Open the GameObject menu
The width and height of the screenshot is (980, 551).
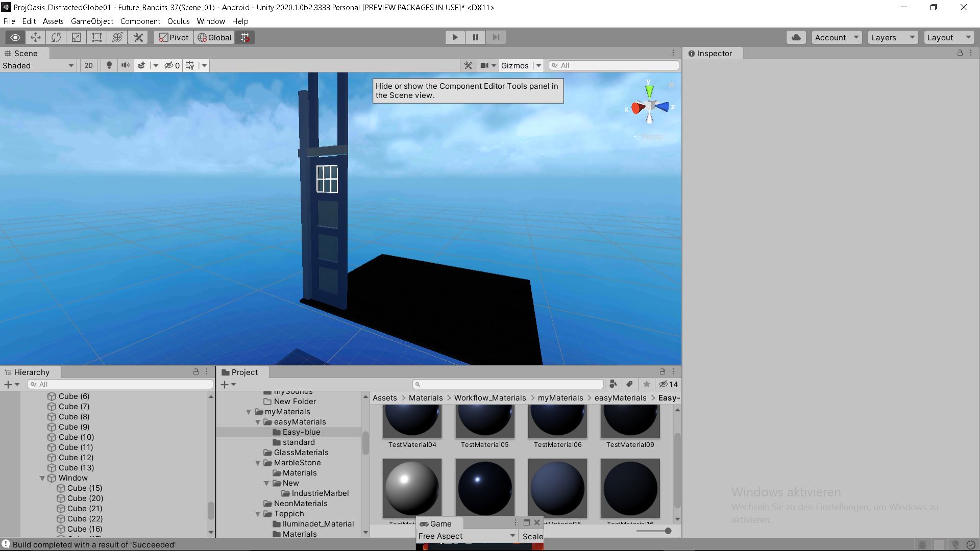(92, 21)
